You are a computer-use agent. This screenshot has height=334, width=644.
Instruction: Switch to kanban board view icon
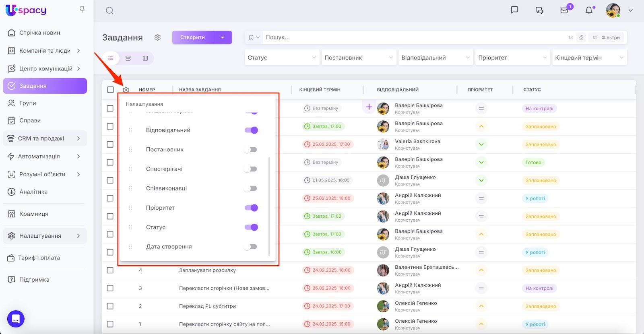(145, 58)
